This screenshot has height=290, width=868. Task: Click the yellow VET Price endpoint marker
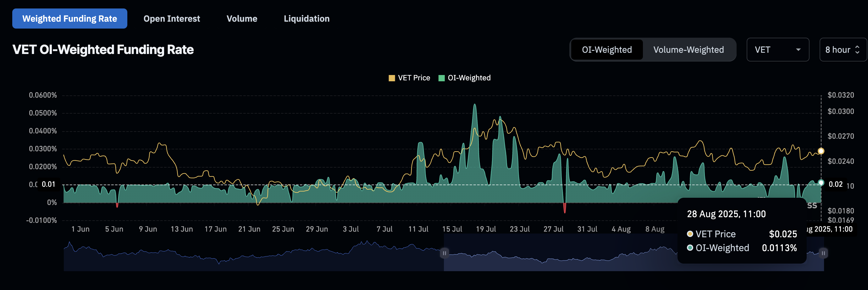(821, 151)
